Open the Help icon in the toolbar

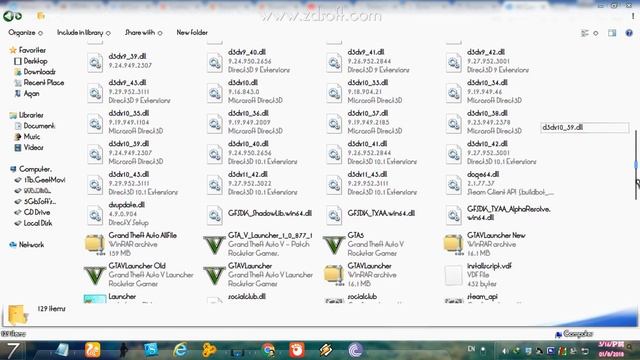pyautogui.click(x=629, y=33)
